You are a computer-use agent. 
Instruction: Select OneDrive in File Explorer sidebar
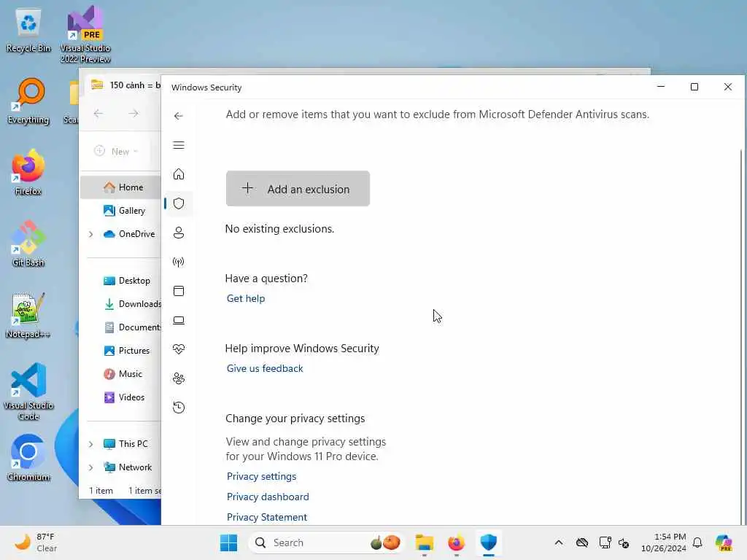pos(129,234)
